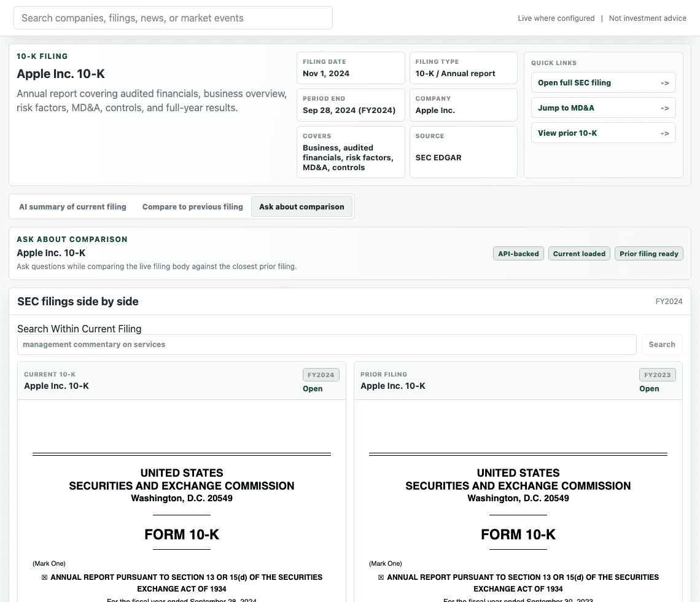
Task: Select the Ask about comparison tab
Action: coord(301,207)
